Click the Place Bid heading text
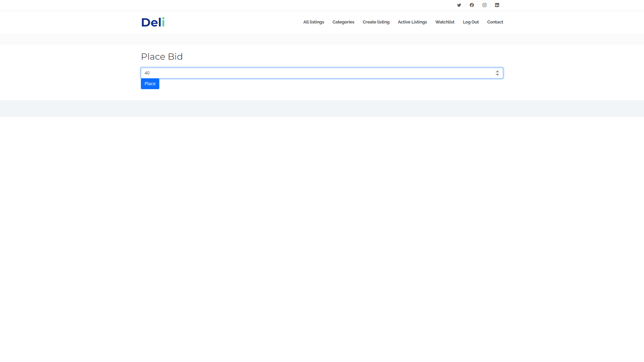 [162, 57]
